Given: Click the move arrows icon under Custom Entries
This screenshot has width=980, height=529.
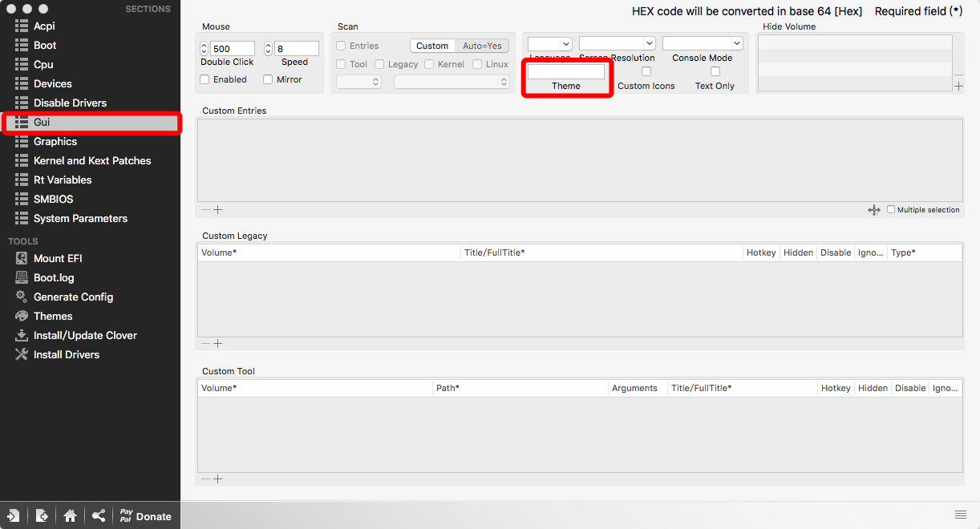Looking at the screenshot, I should (874, 210).
